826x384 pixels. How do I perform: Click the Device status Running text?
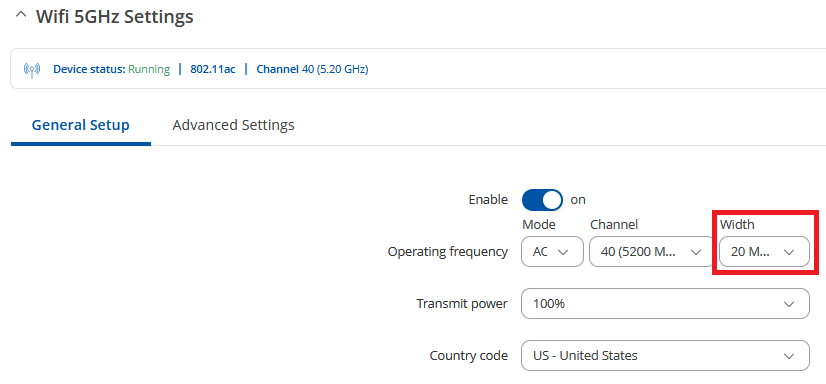click(112, 70)
